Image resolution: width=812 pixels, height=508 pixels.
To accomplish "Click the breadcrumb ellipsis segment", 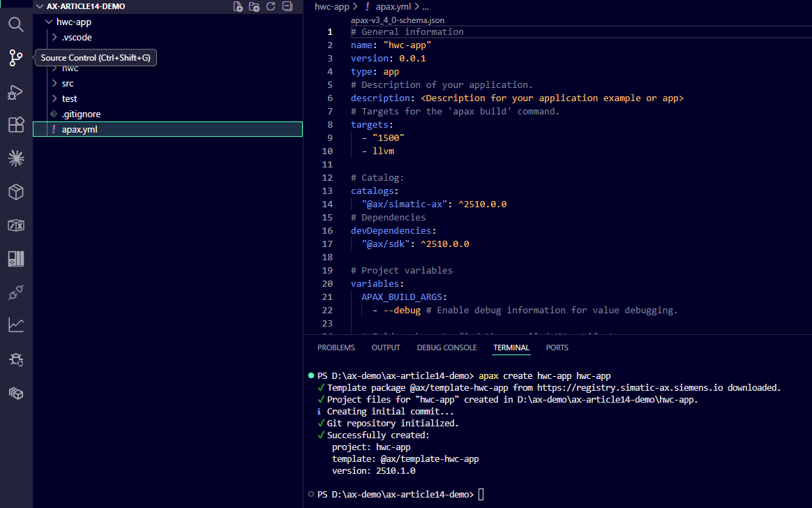I will pos(425,7).
